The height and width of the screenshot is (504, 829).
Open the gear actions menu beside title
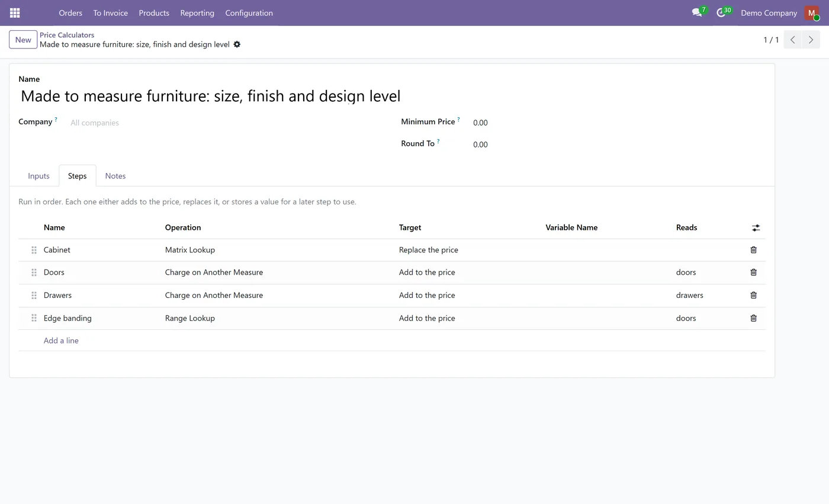[237, 44]
